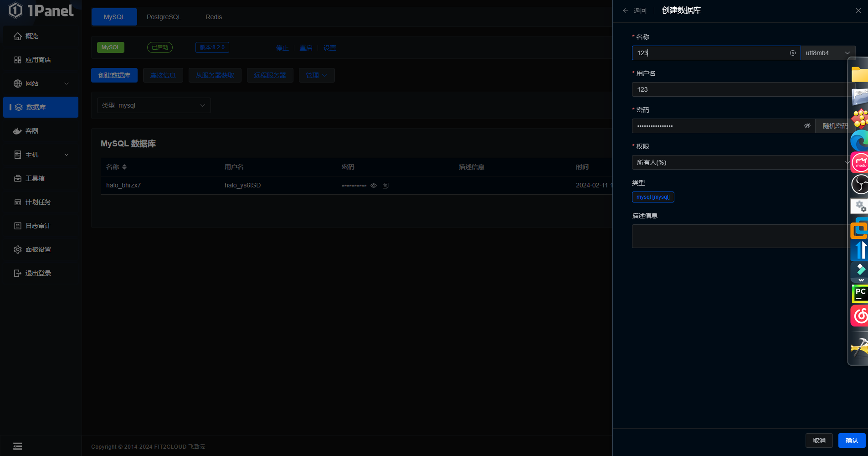This screenshot has height=456, width=868.
Task: Switch to the PostgreSQL tab
Action: click(x=164, y=17)
